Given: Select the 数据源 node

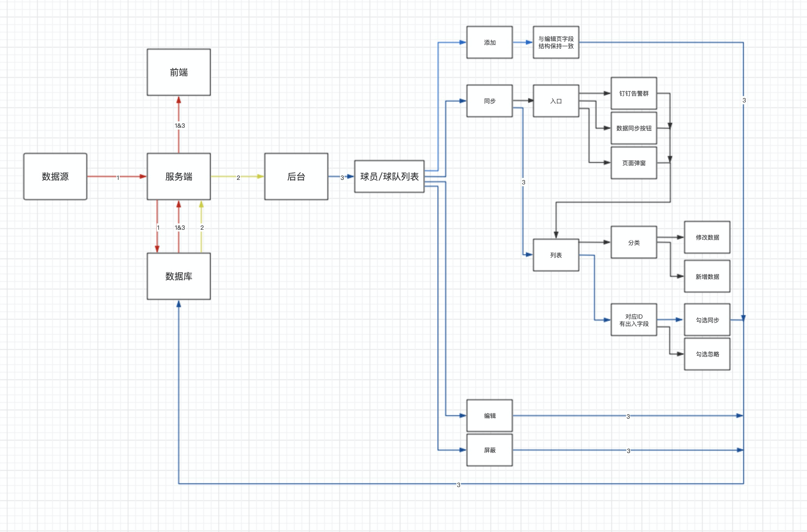Looking at the screenshot, I should (x=55, y=176).
